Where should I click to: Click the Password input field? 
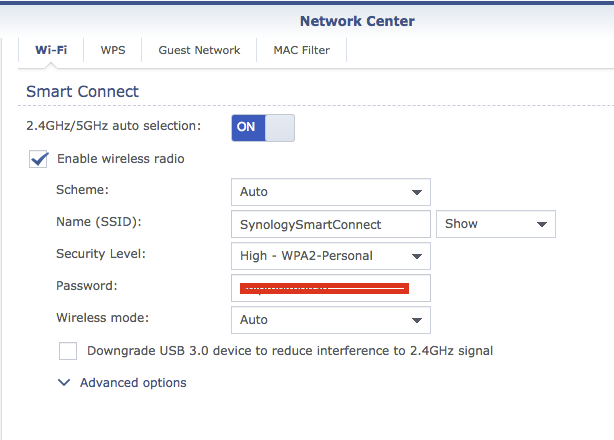330,288
